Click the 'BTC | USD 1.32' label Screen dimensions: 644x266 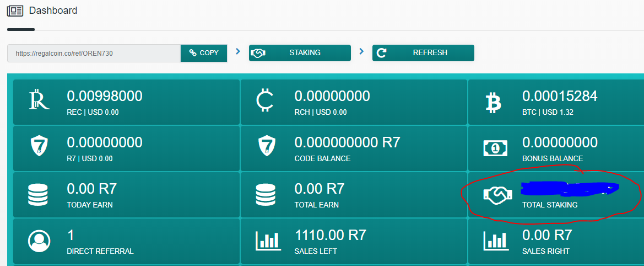tap(548, 112)
